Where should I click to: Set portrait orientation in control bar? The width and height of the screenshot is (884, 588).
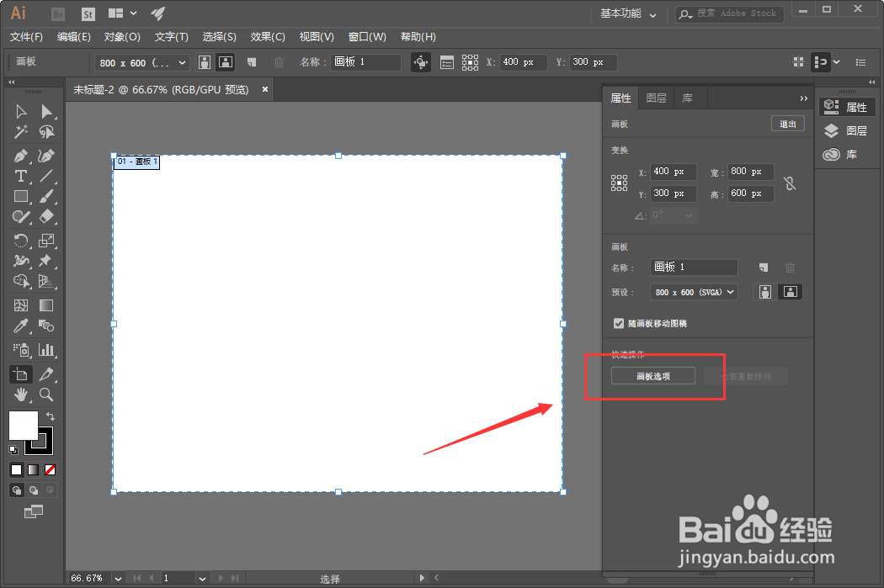[x=205, y=62]
